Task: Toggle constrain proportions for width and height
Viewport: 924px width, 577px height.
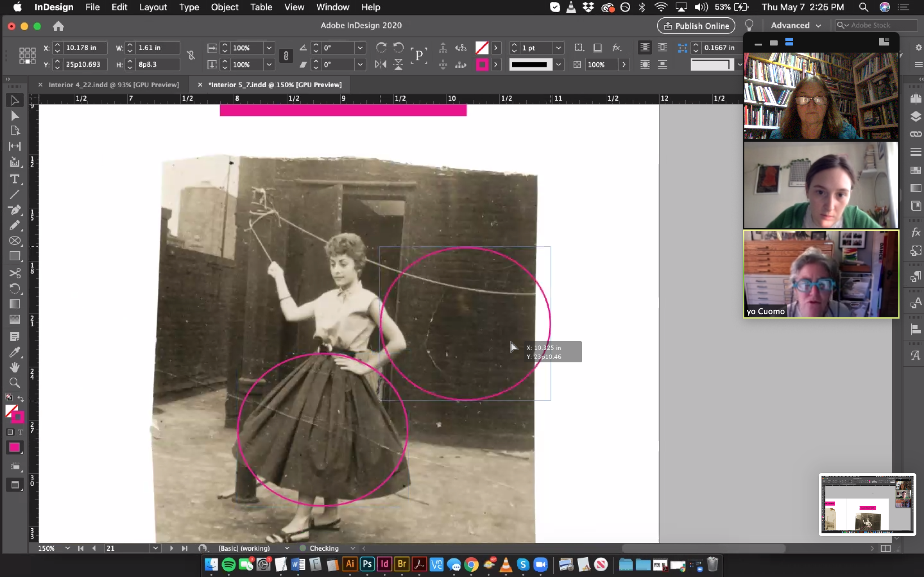Action: click(x=191, y=56)
